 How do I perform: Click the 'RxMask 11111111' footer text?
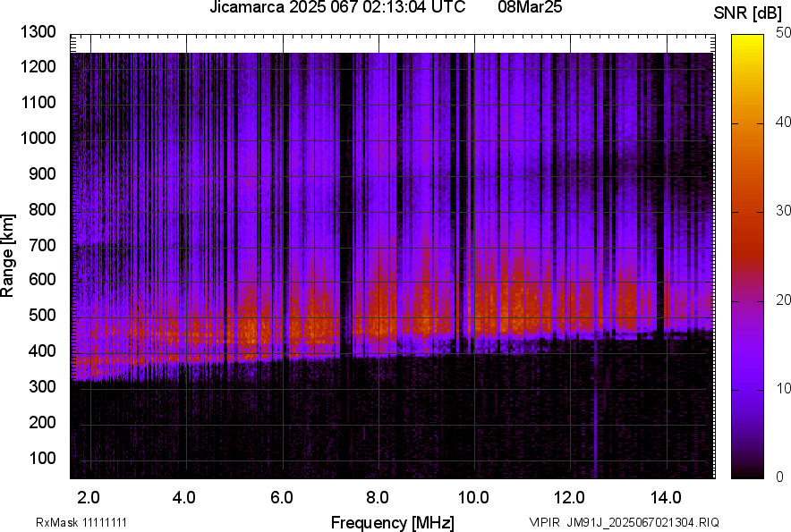81,522
